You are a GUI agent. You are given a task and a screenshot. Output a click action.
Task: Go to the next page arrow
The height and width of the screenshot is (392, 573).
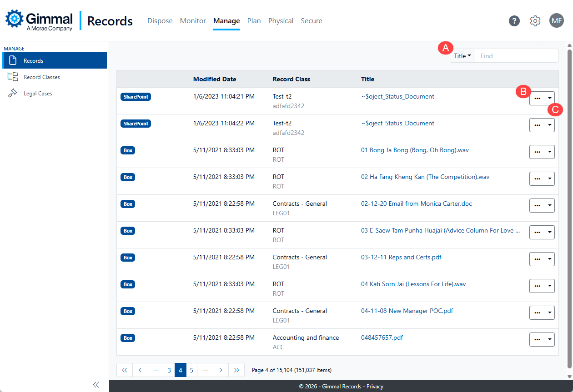click(x=221, y=370)
